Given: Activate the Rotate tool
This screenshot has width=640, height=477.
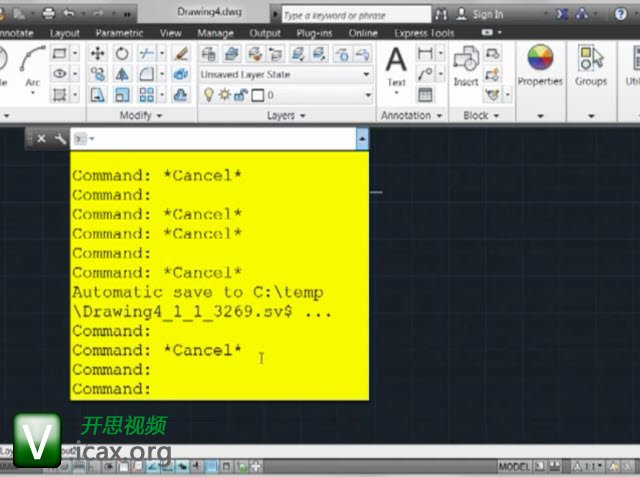Looking at the screenshot, I should [122, 53].
